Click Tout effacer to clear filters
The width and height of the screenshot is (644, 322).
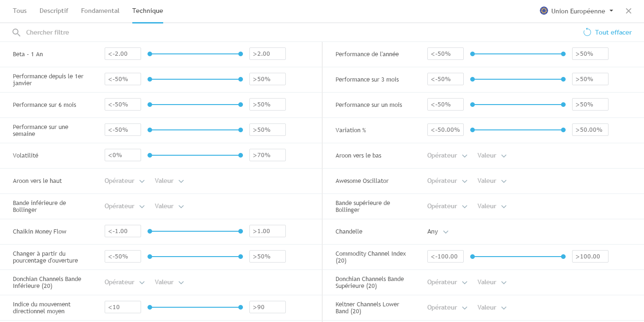[x=613, y=32]
